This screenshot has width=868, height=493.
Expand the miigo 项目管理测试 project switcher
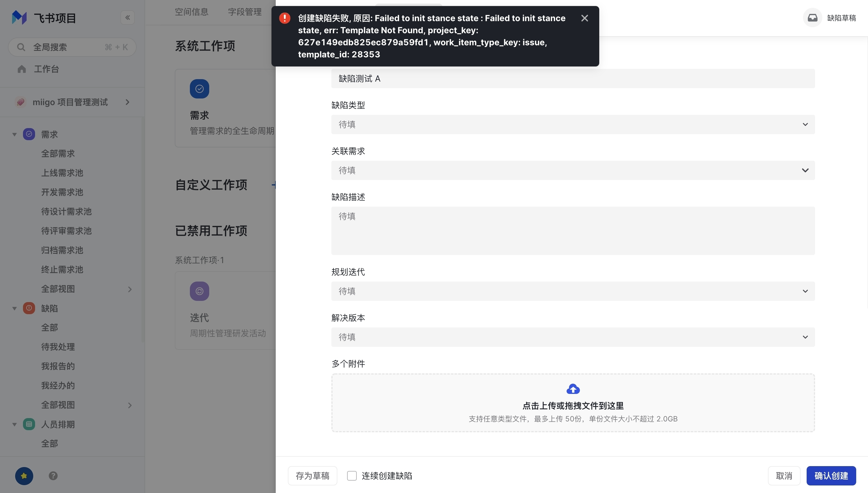(x=127, y=102)
